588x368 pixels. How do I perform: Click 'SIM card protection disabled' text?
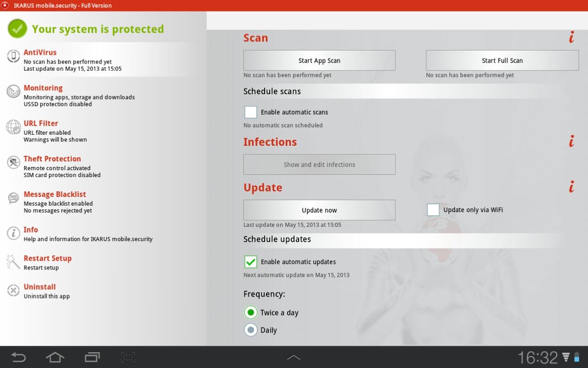[x=62, y=175]
